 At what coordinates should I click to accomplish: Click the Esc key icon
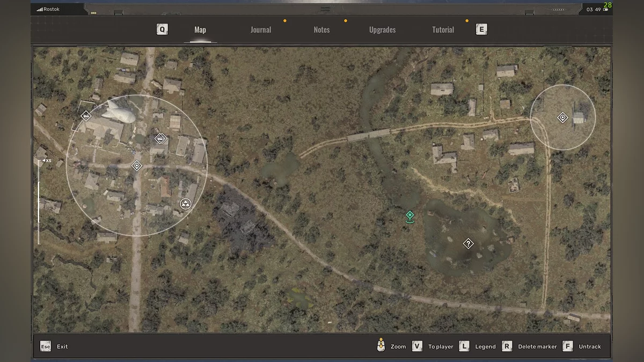coord(46,346)
